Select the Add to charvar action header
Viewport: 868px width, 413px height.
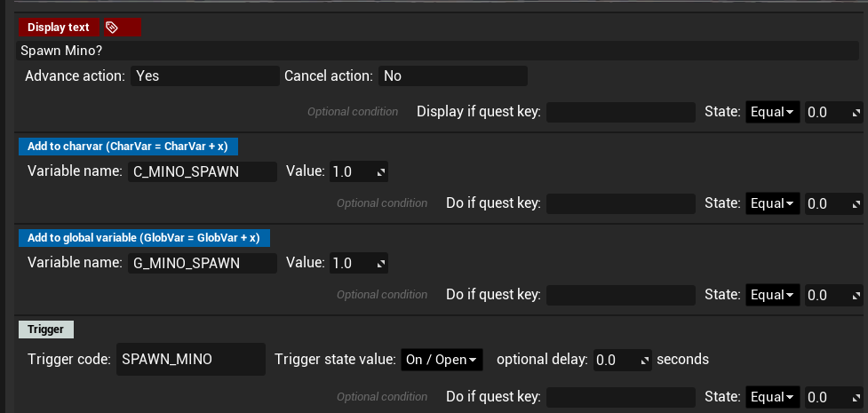click(x=128, y=147)
